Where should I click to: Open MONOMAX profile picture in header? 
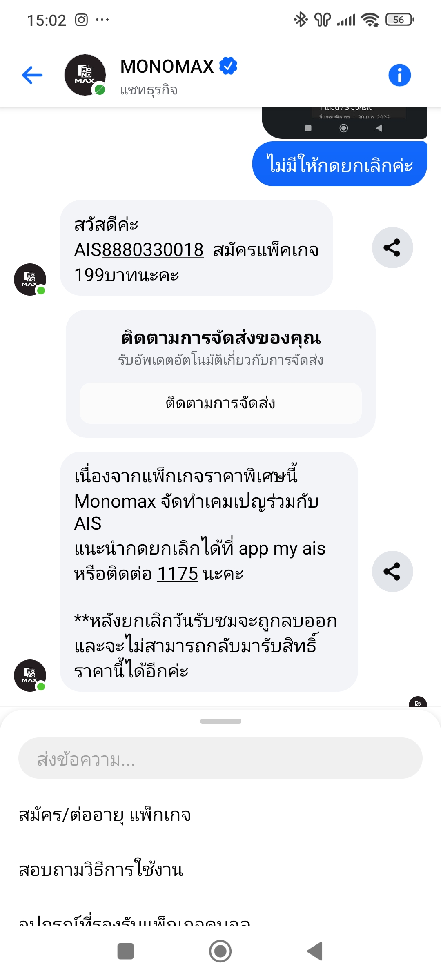pos(85,75)
